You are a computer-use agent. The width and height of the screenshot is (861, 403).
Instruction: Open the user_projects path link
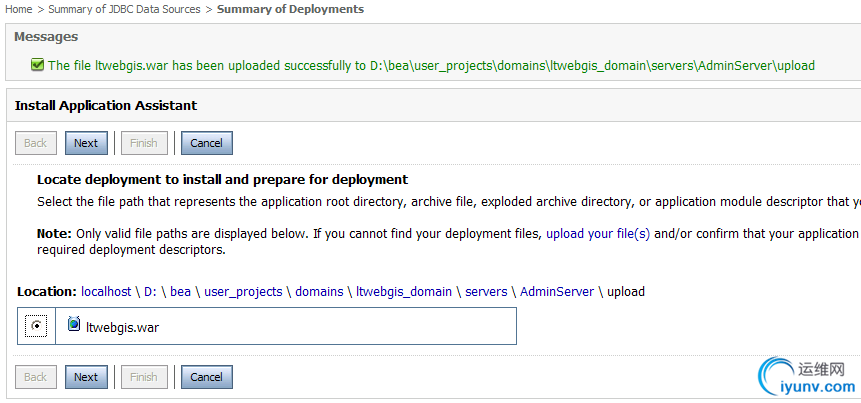(x=243, y=292)
